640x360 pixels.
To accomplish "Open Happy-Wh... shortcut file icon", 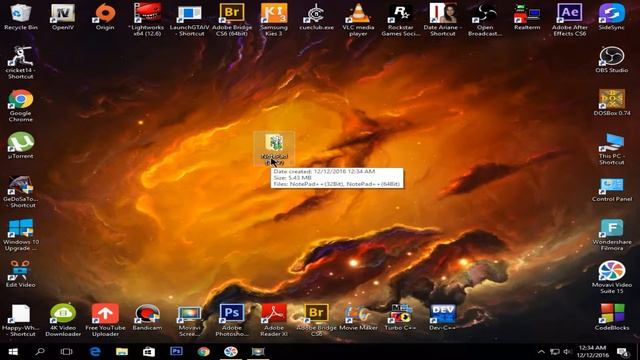I will pyautogui.click(x=20, y=320).
